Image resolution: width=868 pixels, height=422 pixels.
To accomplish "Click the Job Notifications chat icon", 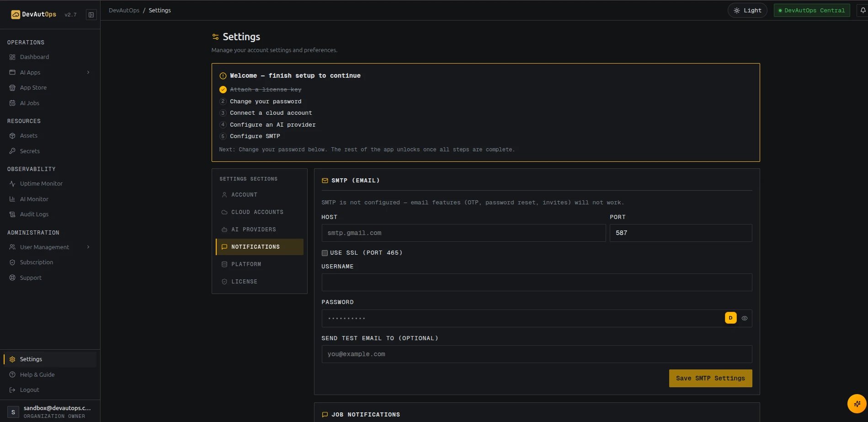I will (325, 415).
